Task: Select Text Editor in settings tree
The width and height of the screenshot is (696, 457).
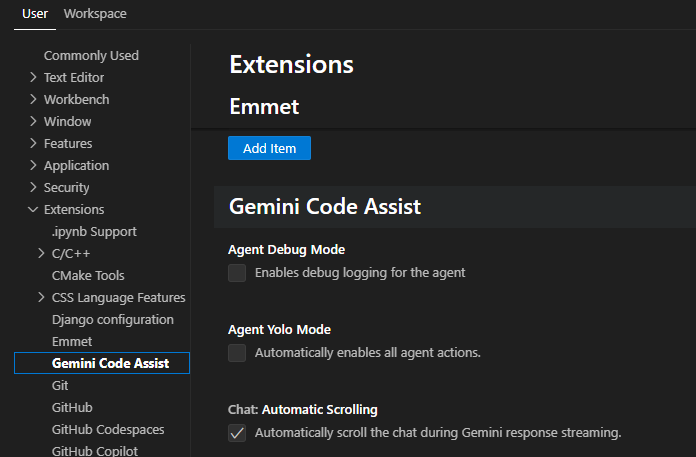Action: [x=74, y=77]
